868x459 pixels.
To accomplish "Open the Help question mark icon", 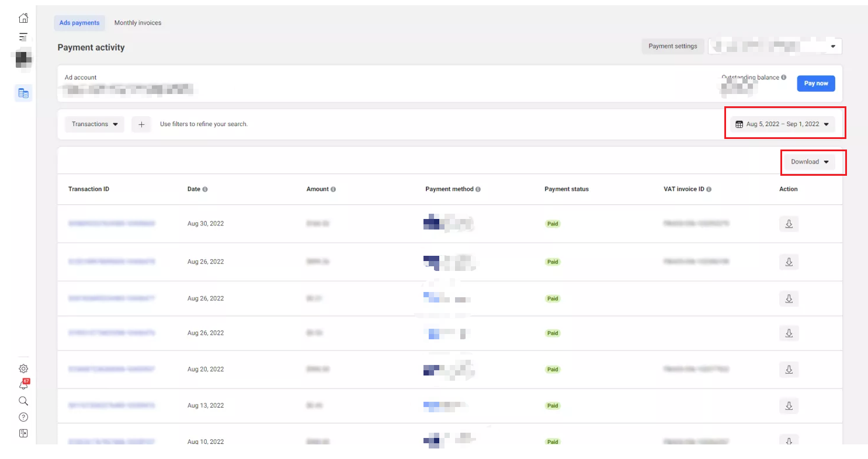I will click(x=23, y=417).
